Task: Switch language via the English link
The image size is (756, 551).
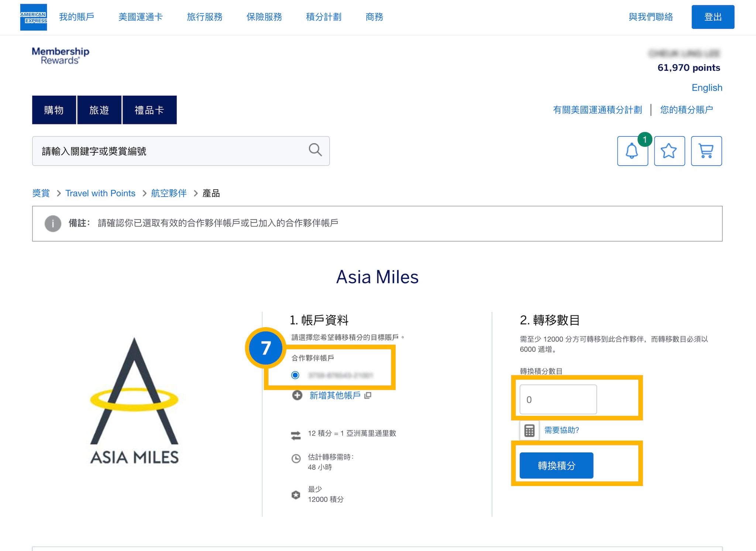Action: [707, 88]
